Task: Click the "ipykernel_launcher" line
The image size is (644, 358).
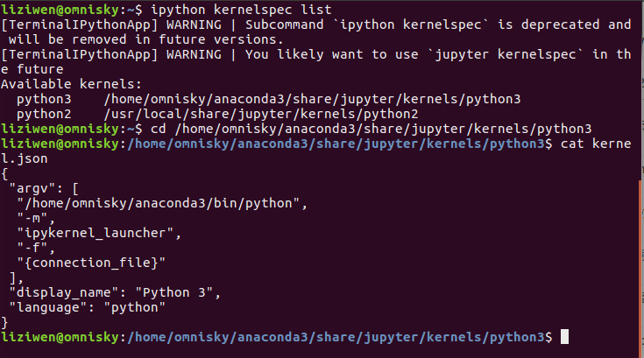Action: coord(99,233)
